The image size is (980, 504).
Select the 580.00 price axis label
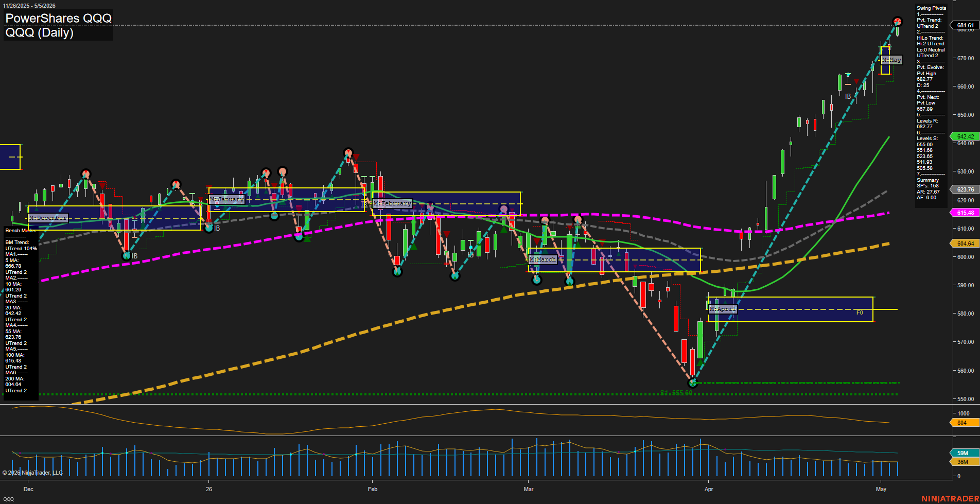(966, 314)
